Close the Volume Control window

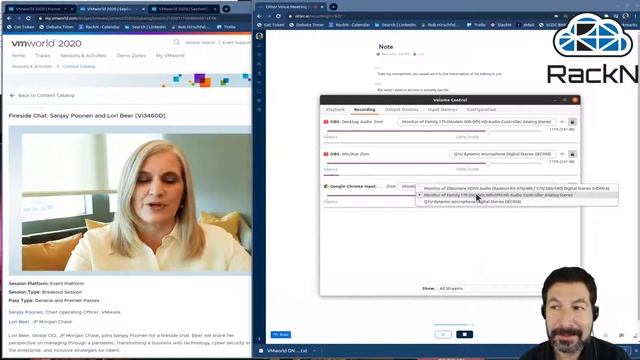pos(575,100)
